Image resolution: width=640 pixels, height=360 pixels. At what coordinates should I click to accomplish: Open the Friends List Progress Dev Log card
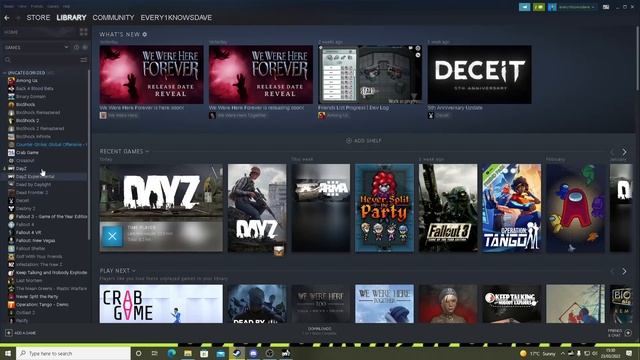370,74
